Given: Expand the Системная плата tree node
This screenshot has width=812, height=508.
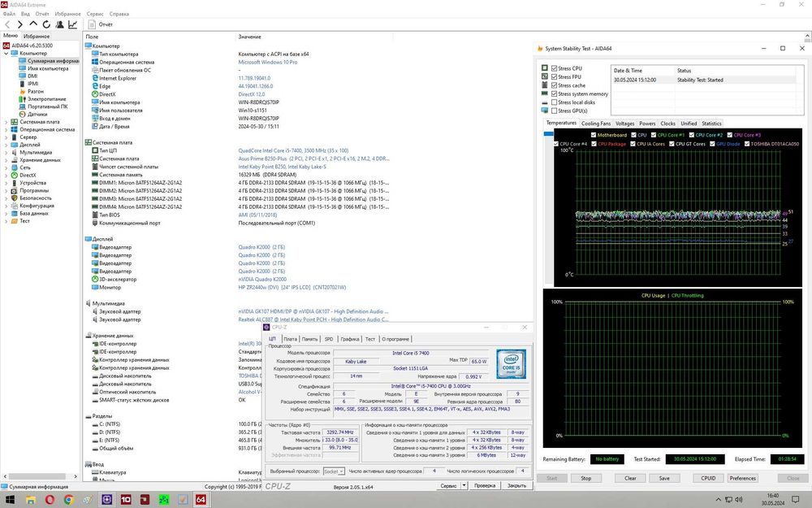Looking at the screenshot, I should (x=6, y=122).
